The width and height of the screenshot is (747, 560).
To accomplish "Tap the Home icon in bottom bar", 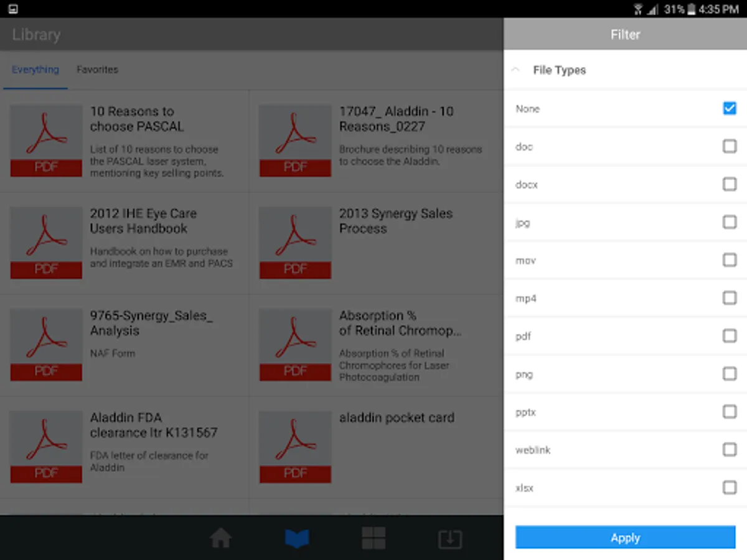I will coord(221,538).
